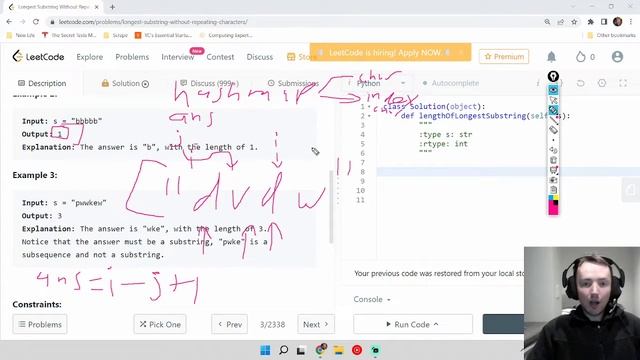Open Chrome from the taskbar
Image resolution: width=640 pixels, height=360 pixels.
pos(320,350)
